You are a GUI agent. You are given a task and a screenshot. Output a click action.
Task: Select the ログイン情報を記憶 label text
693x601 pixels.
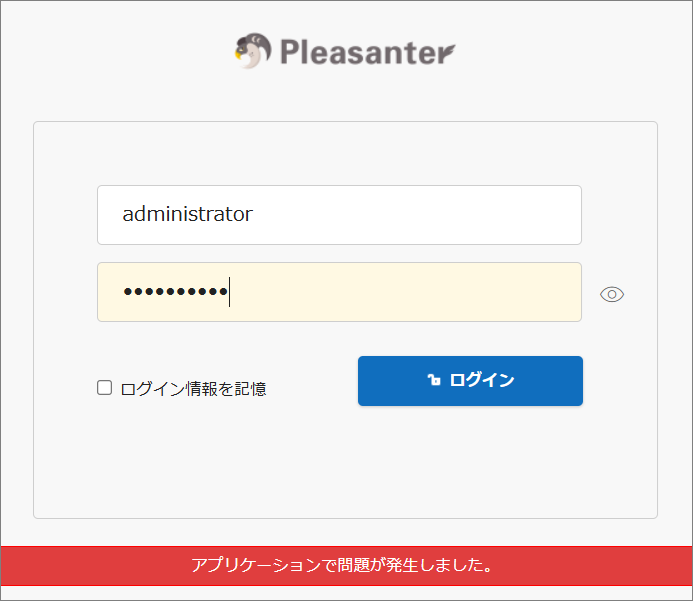click(194, 389)
